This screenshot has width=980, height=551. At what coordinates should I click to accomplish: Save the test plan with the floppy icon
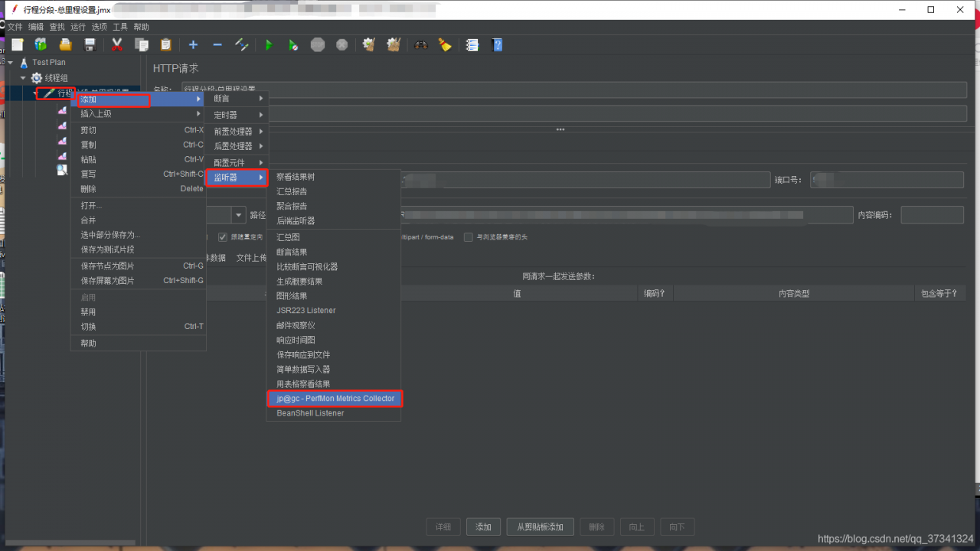pyautogui.click(x=90, y=44)
